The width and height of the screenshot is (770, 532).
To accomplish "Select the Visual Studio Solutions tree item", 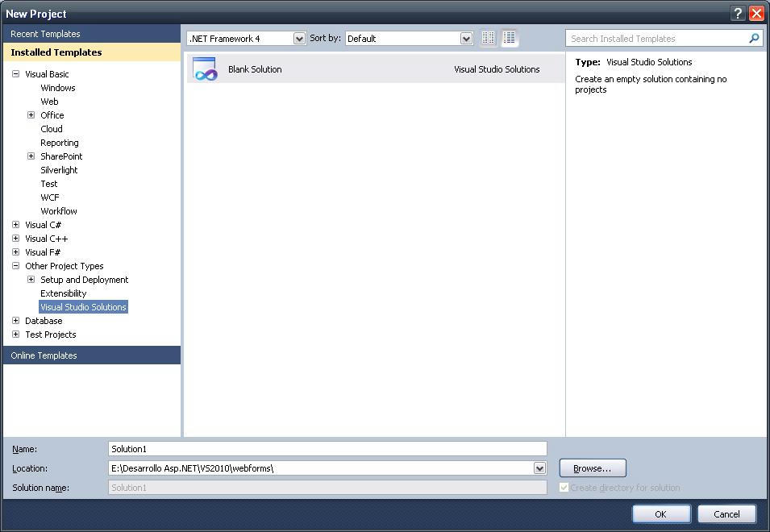I will (x=84, y=307).
